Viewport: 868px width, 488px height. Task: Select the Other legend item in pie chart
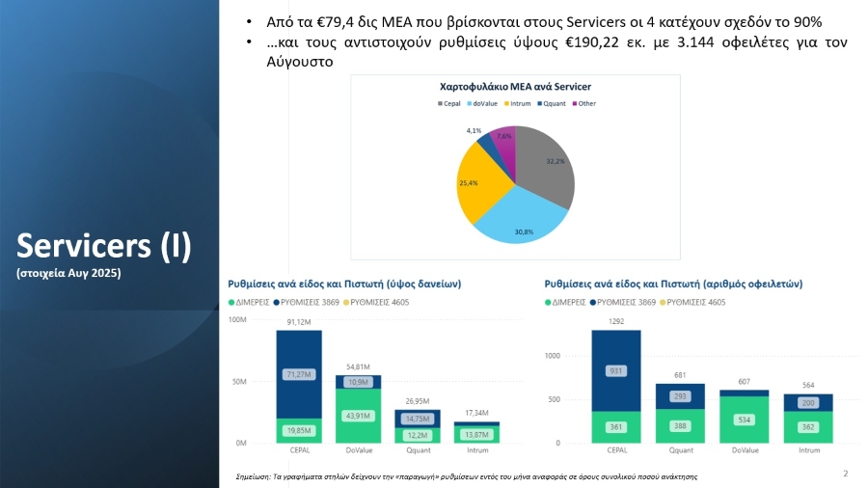point(586,103)
